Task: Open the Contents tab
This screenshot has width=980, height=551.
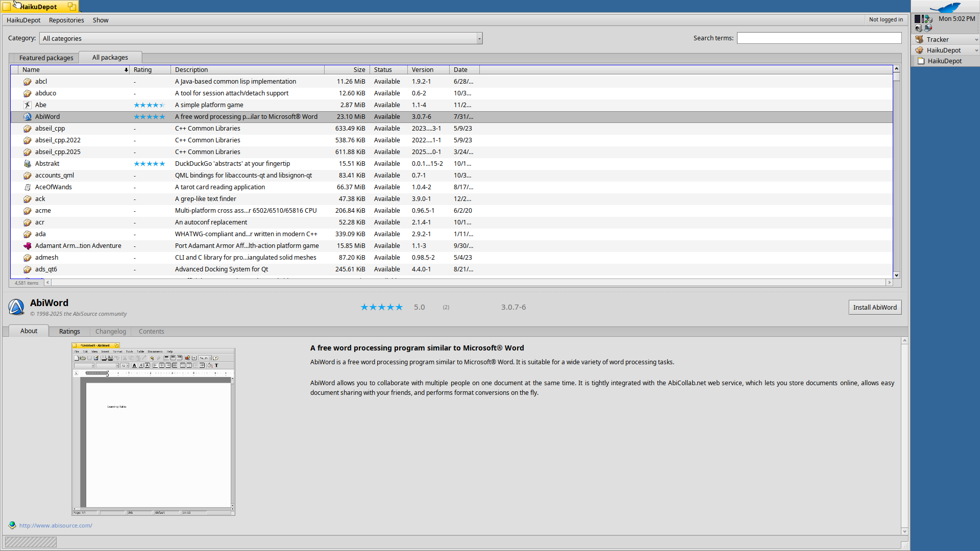Action: point(152,332)
